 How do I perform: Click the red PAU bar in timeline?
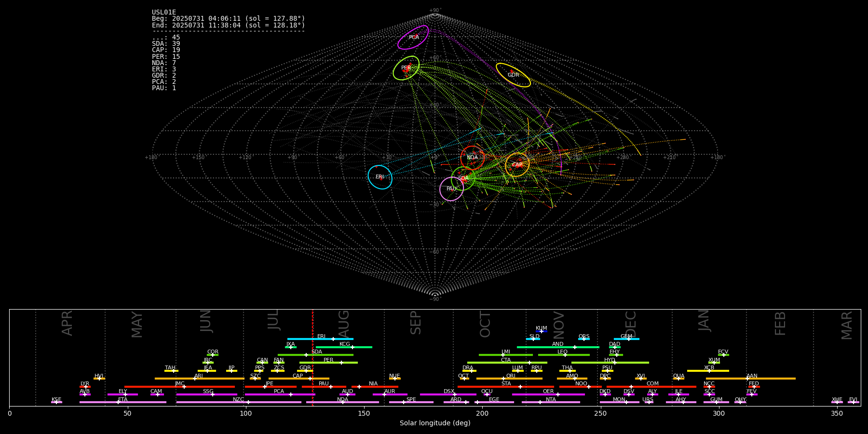(324, 386)
